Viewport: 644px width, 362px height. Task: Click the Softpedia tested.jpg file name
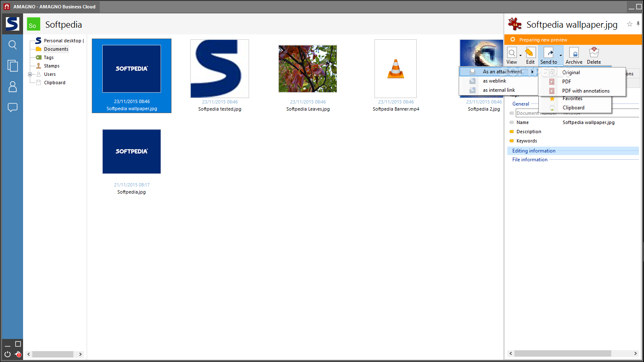(x=220, y=109)
